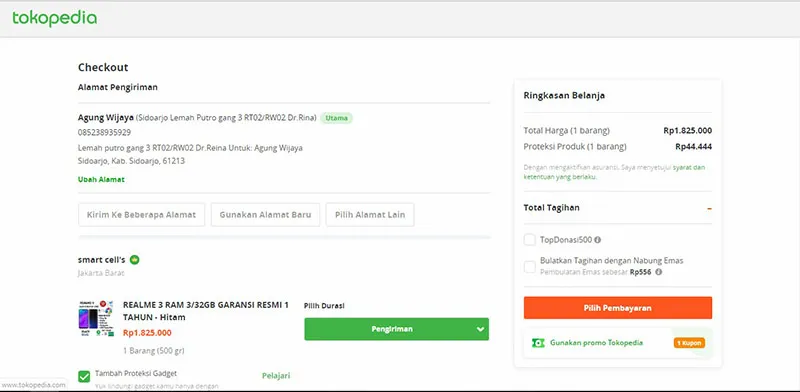Click the Utama address label

(336, 118)
